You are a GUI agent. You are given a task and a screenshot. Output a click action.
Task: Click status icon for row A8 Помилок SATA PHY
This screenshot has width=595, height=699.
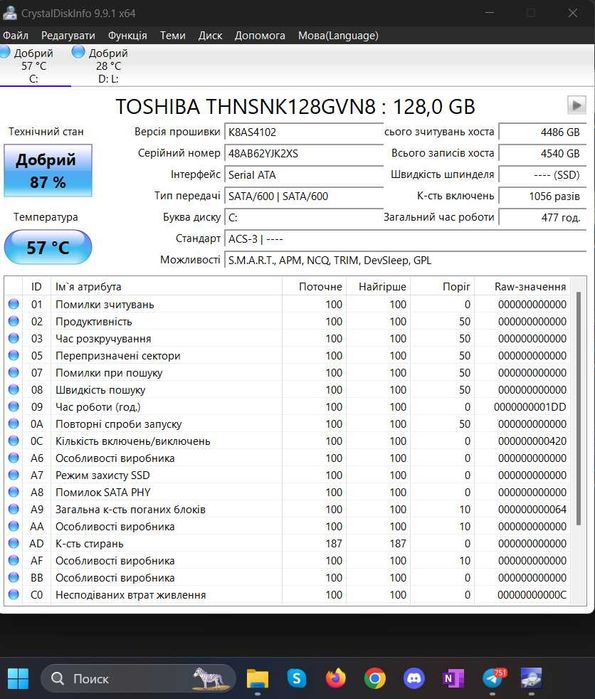[13, 492]
